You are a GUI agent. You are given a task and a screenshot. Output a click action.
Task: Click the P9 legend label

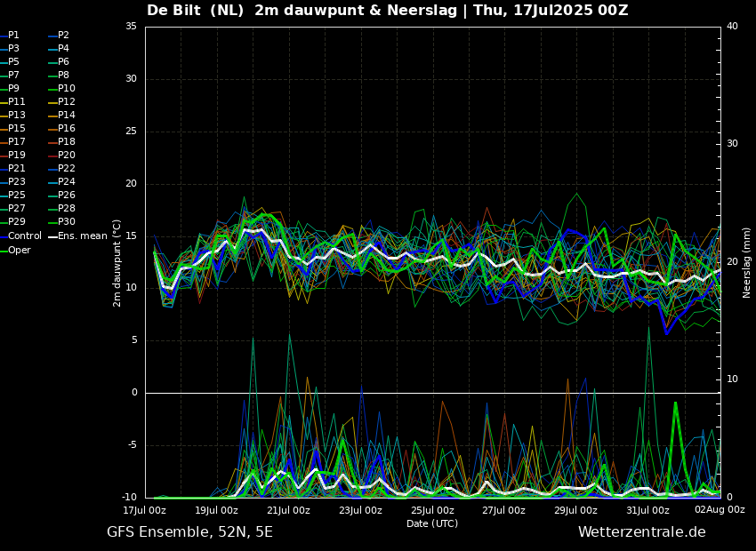point(13,88)
